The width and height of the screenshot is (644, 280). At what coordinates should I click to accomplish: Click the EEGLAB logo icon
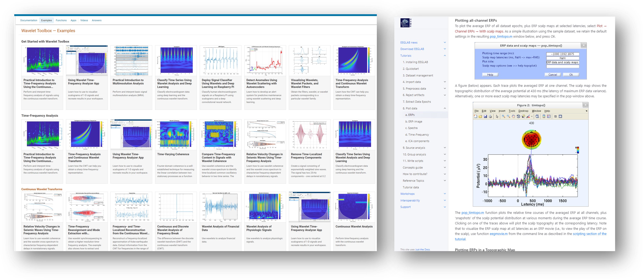(x=405, y=23)
